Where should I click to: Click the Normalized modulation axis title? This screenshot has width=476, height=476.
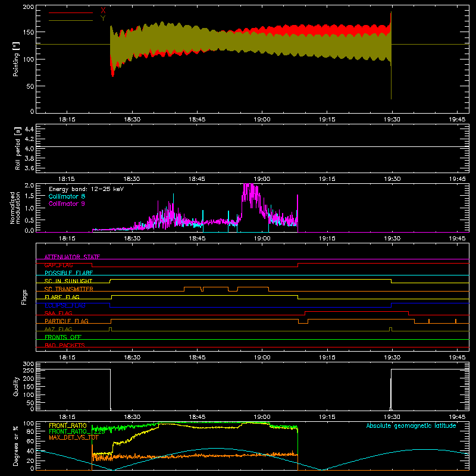point(15,208)
